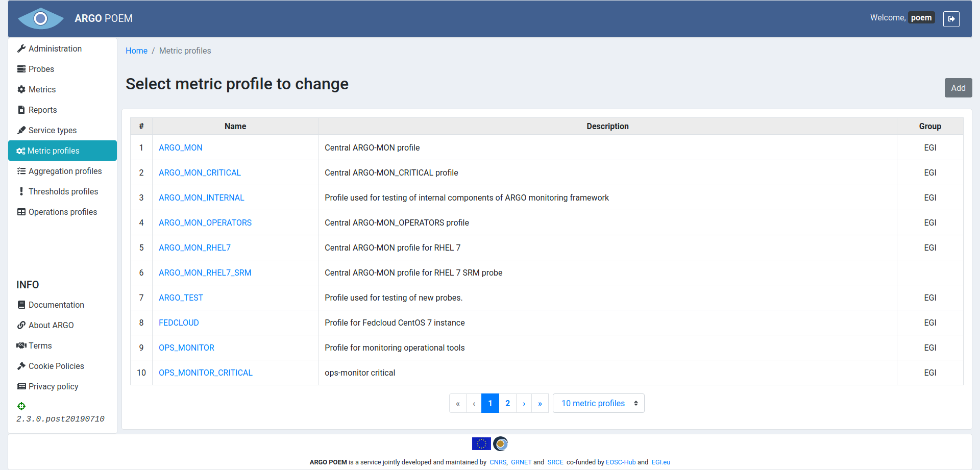Click the 'Profile for Fedcloud CentOS 7 instance' description
The image size is (980, 470).
(395, 323)
